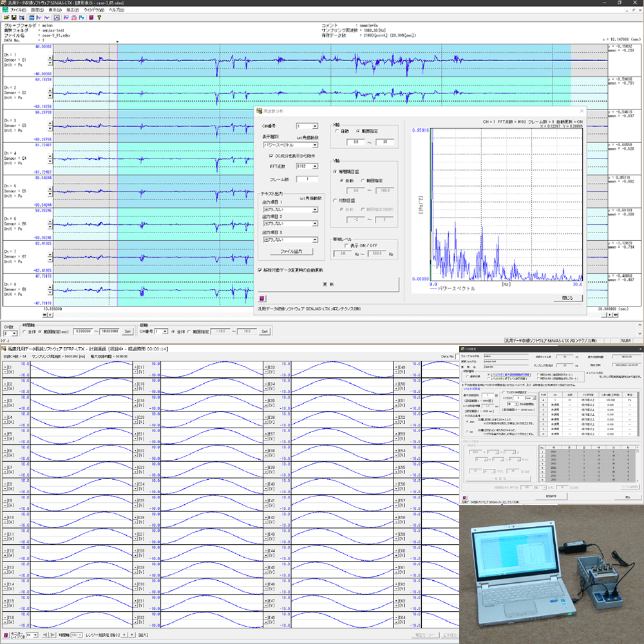Select 時間軸 全体 radio button
This screenshot has height=644, width=644.
(x=24, y=332)
